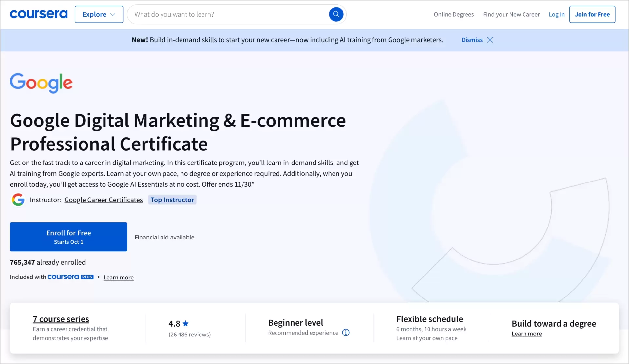Open the Online Degrees page
This screenshot has width=629, height=364.
point(454,14)
